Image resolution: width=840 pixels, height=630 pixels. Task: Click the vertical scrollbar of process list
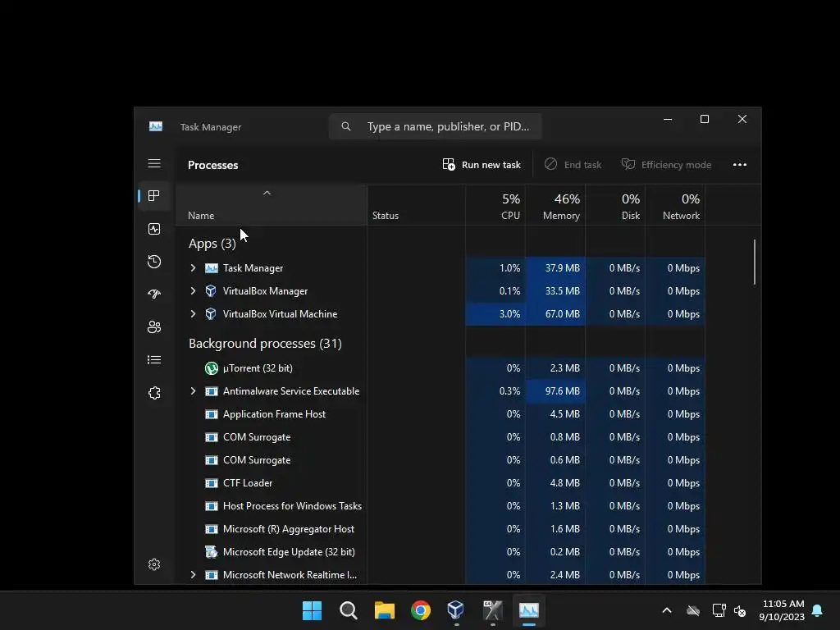(x=755, y=262)
